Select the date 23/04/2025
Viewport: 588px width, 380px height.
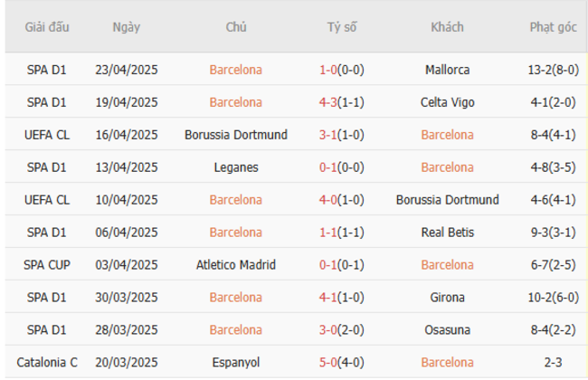click(x=127, y=70)
